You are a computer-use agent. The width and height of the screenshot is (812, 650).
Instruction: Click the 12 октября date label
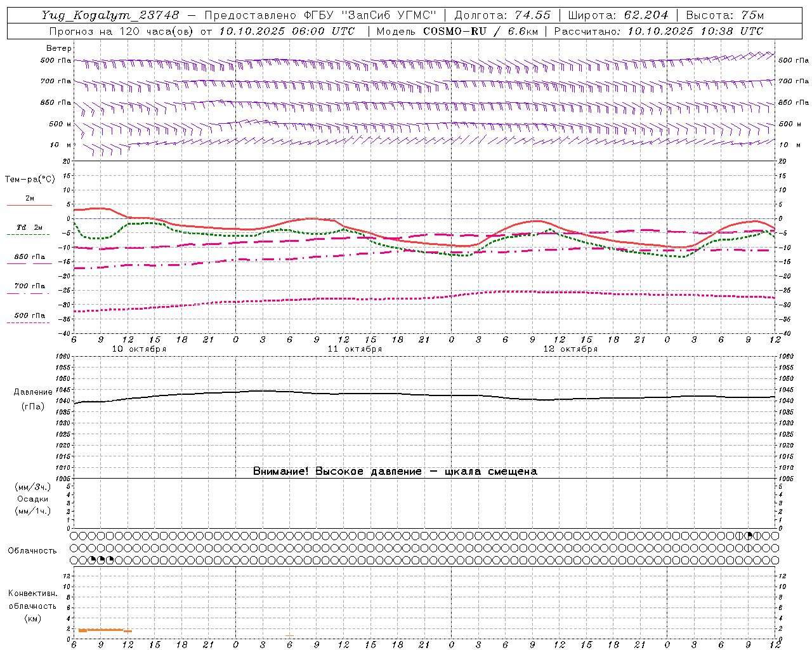[570, 349]
